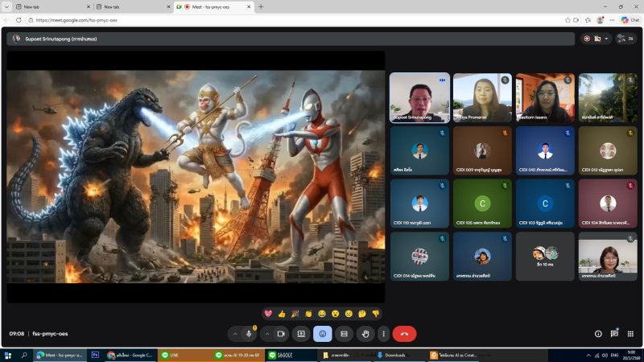This screenshot has width=644, height=362.
Task: Open more options three-dot menu
Action: [x=383, y=333]
